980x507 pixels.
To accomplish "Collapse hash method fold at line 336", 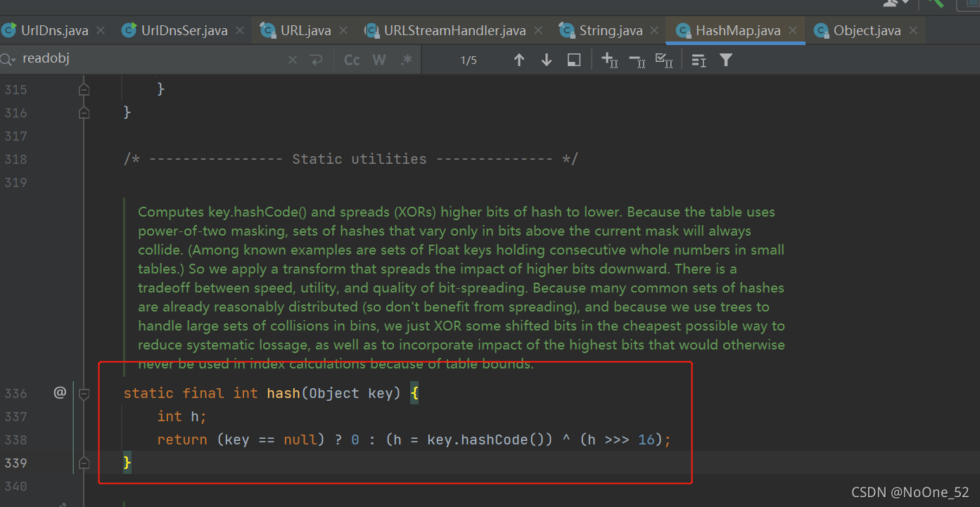I will coord(84,394).
